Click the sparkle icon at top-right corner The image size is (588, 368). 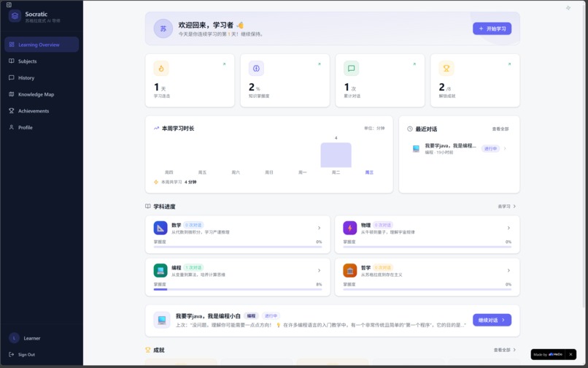point(568,8)
